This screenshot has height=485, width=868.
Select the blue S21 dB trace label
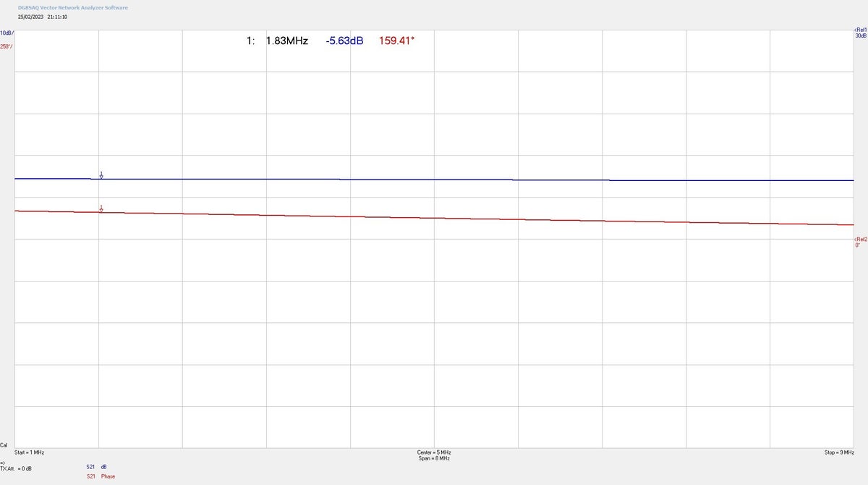coord(96,467)
